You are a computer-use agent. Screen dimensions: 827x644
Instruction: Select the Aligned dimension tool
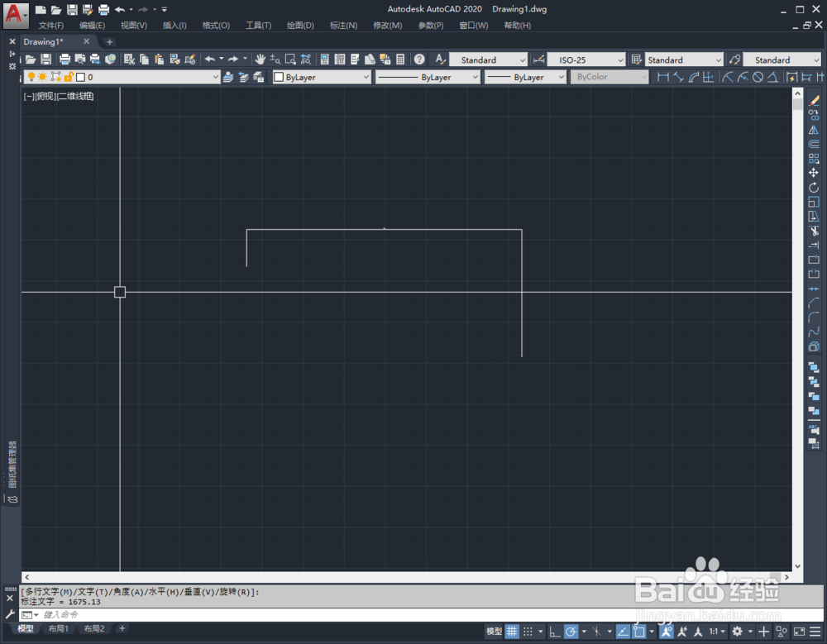[x=678, y=77]
